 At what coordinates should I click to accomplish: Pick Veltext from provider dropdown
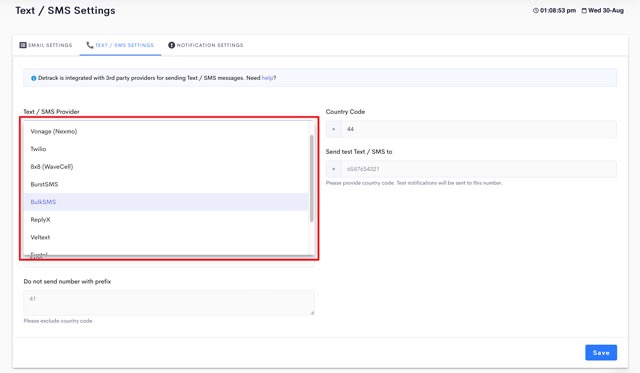[166, 237]
